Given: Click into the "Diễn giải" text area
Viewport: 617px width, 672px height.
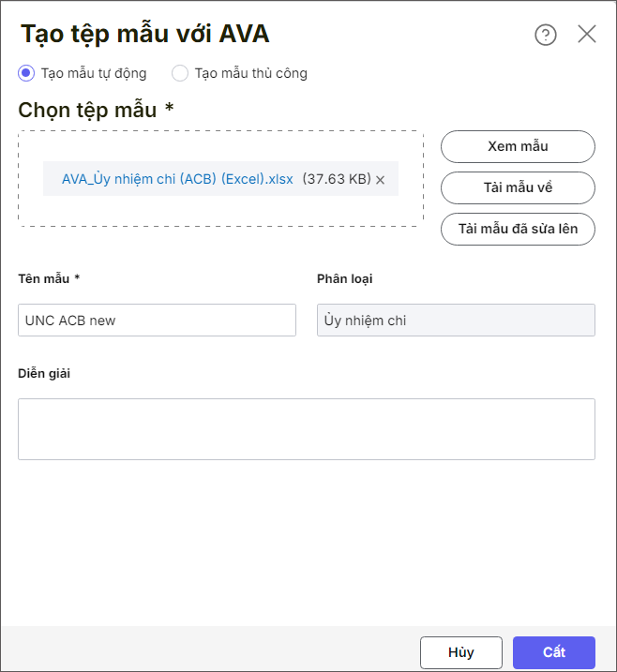Looking at the screenshot, I should (x=307, y=429).
